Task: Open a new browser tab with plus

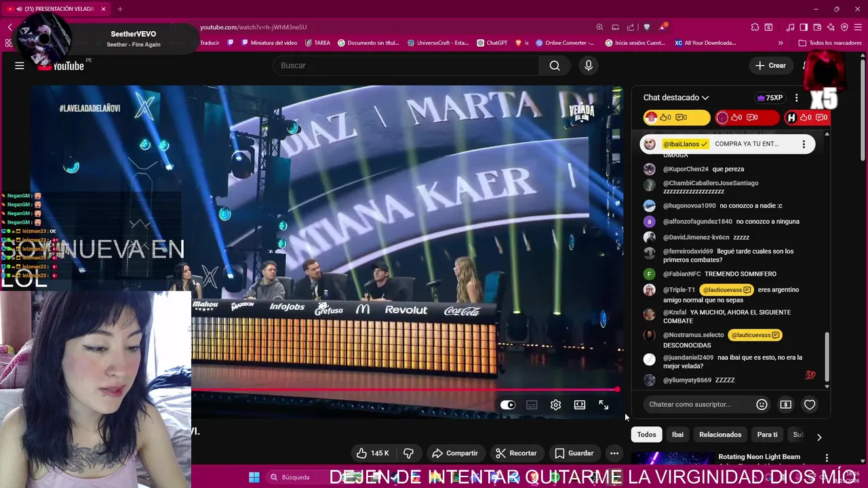Action: point(120,9)
